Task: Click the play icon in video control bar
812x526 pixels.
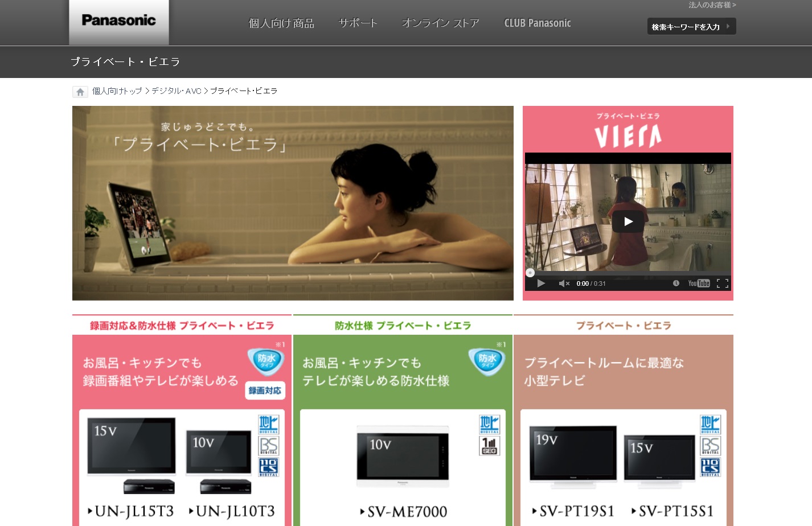Action: pyautogui.click(x=541, y=283)
